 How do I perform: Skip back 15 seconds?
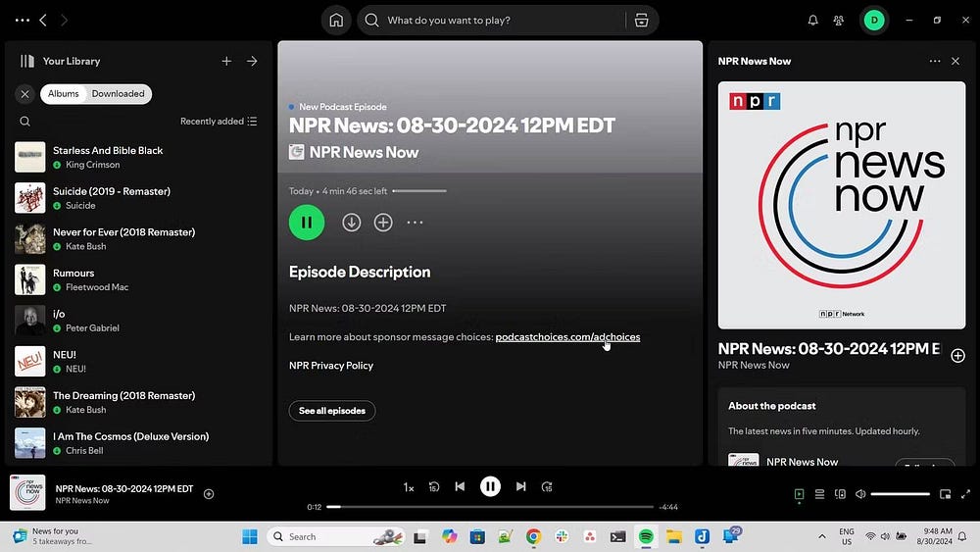(x=434, y=486)
